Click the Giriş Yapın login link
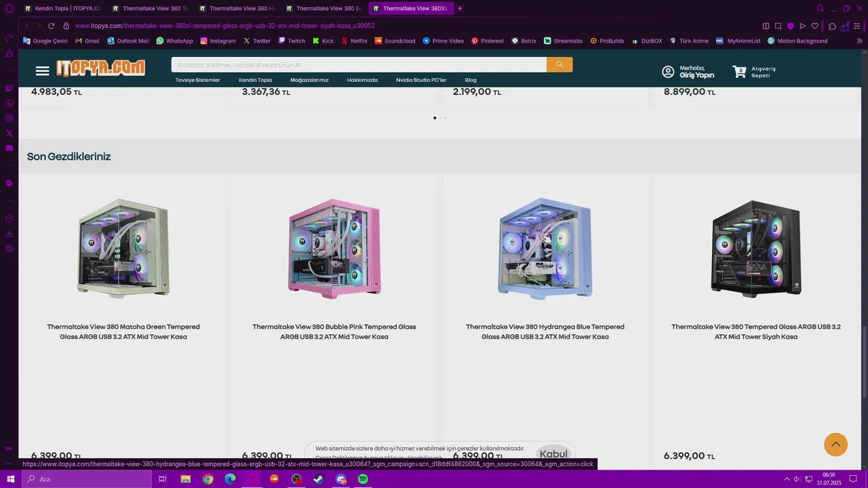Viewport: 868px width, 488px height. click(697, 75)
